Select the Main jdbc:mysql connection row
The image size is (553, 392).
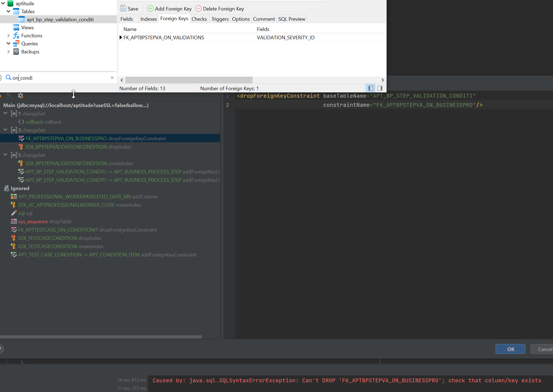pos(110,105)
